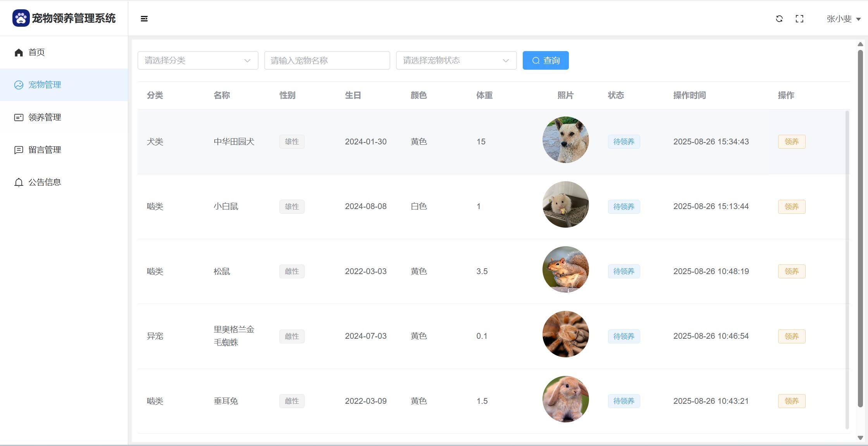Expand the 张小斐 user menu
The image size is (868, 446).
pyautogui.click(x=844, y=19)
